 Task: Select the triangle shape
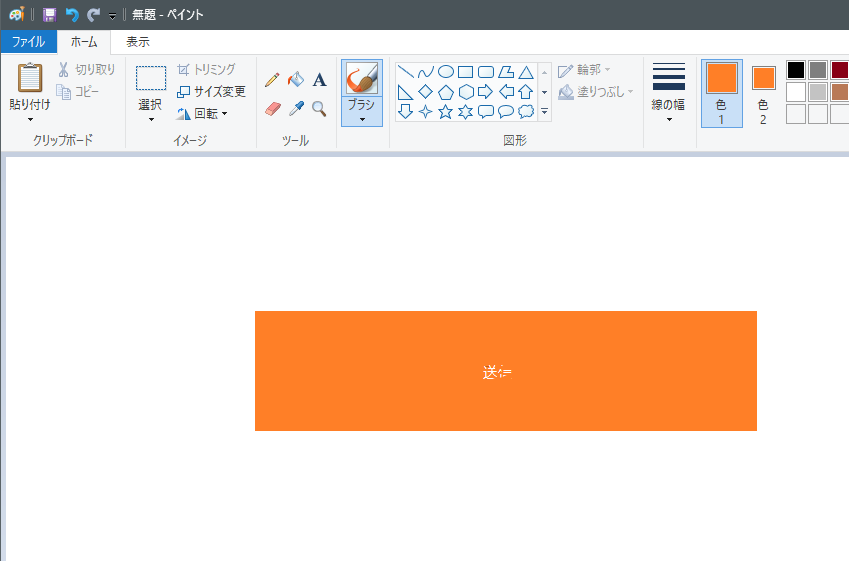526,71
